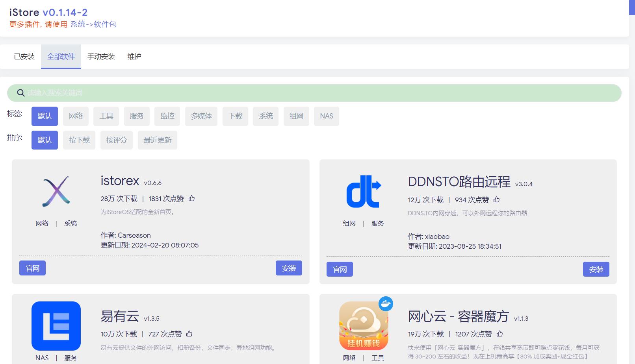Click 服务 category under DDNSTO icon
Screen dimensions: 635x364
pyautogui.click(x=377, y=223)
